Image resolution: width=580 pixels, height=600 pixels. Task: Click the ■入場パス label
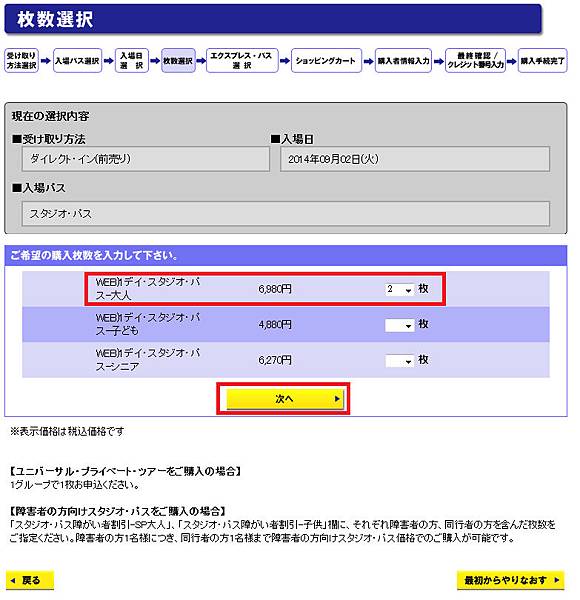click(x=39, y=188)
